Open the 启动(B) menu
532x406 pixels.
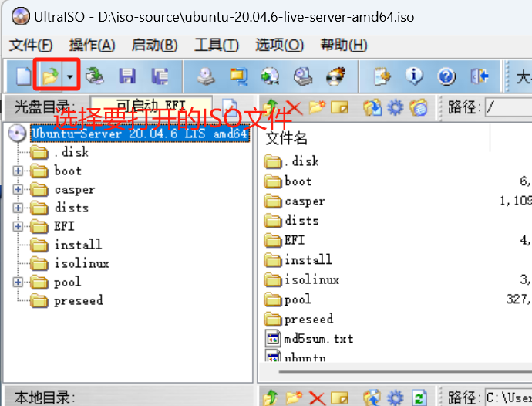pyautogui.click(x=155, y=45)
